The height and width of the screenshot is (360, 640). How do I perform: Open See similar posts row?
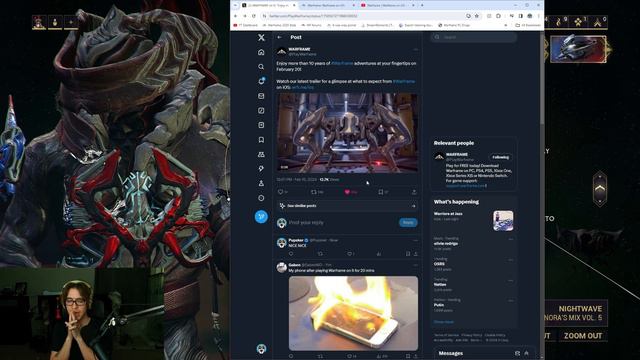point(347,206)
